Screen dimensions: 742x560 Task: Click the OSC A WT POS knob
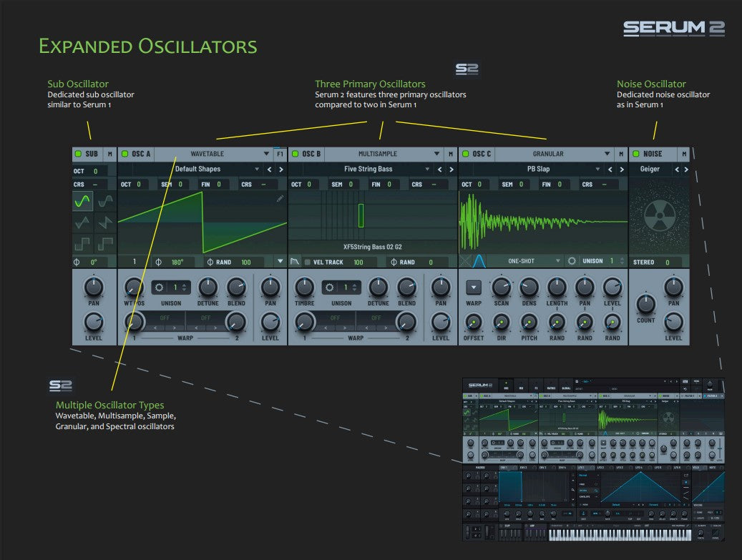click(134, 287)
